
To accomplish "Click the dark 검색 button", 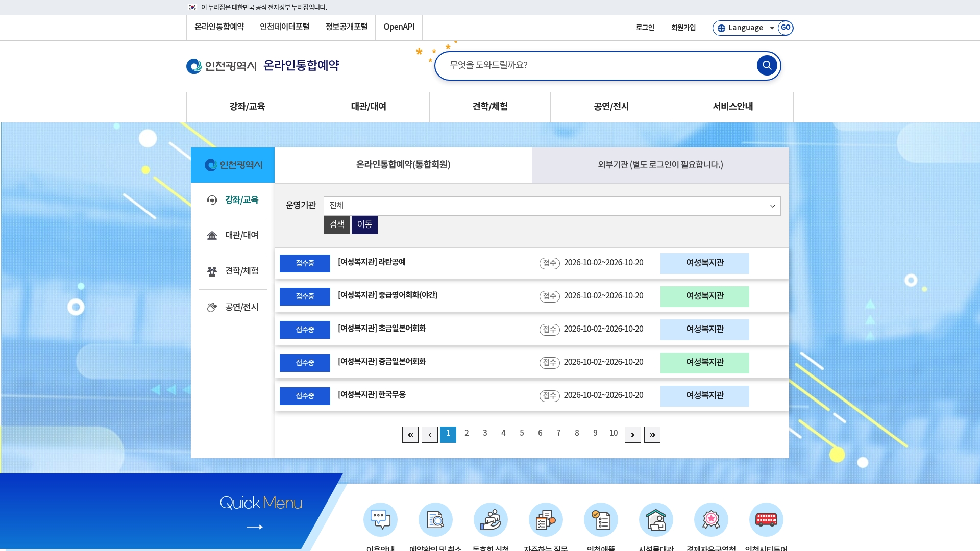I will (337, 225).
